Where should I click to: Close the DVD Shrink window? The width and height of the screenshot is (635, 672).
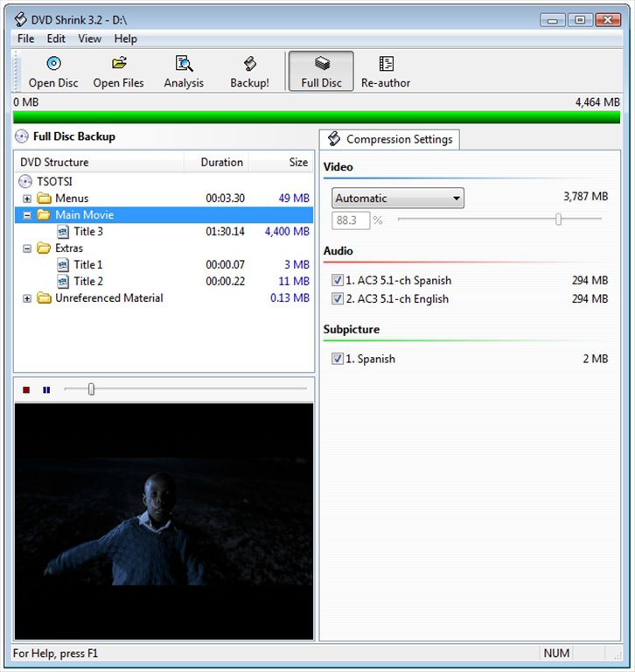click(608, 20)
